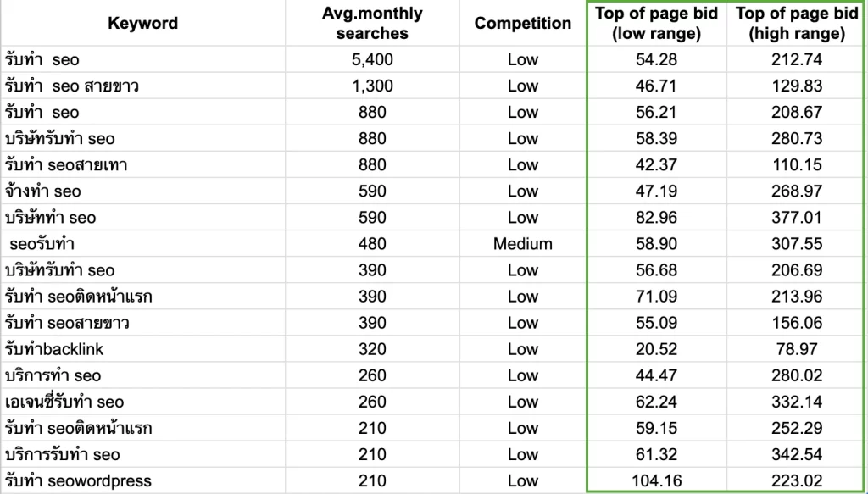The width and height of the screenshot is (868, 494).
Task: Select the Avg.monthly searches column header
Action: [x=371, y=24]
